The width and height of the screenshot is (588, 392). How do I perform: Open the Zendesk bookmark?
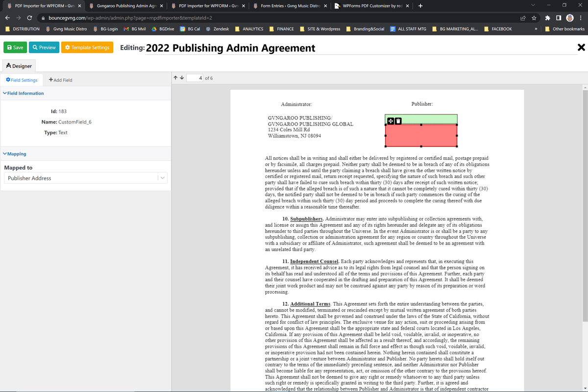click(x=218, y=29)
